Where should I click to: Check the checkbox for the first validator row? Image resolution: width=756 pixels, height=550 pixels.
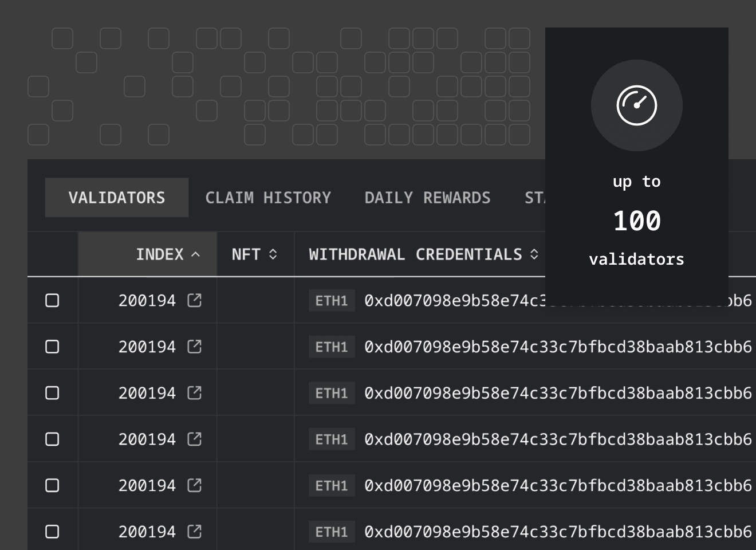pyautogui.click(x=52, y=300)
